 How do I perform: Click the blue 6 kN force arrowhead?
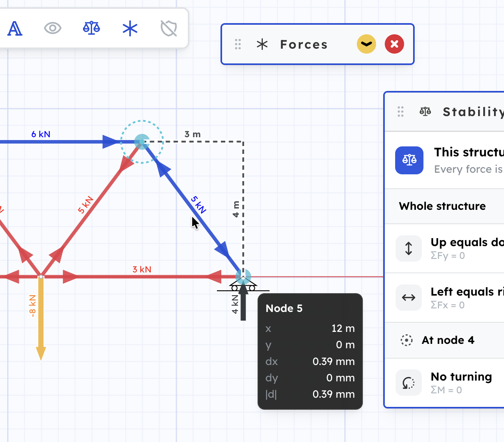[111, 142]
